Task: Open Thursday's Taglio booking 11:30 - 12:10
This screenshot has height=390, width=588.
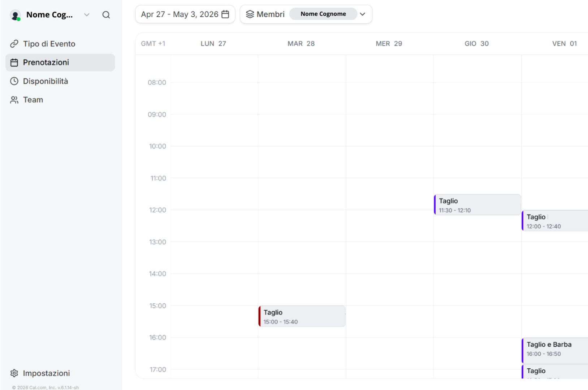Action: click(477, 205)
